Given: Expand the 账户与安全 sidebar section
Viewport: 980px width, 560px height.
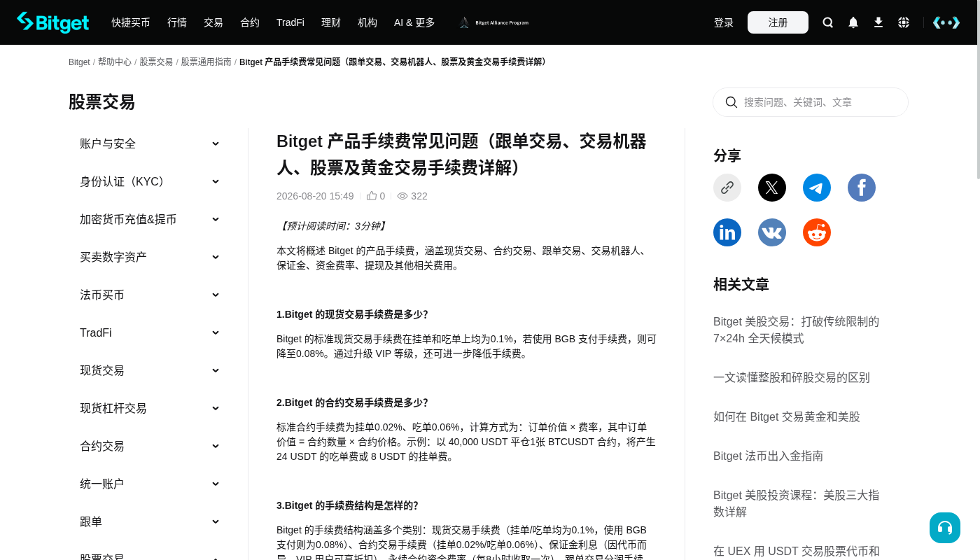Looking at the screenshot, I should [x=150, y=143].
